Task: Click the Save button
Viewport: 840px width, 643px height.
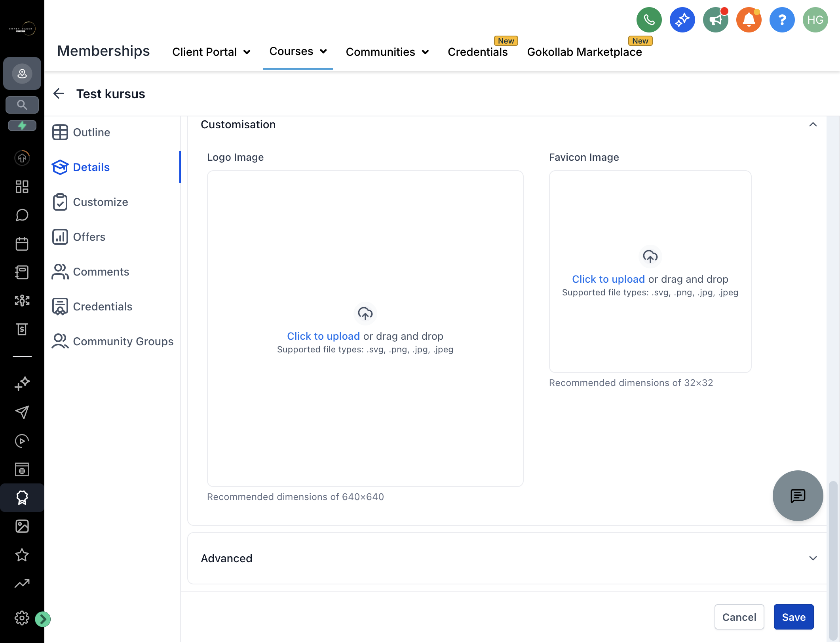Action: point(794,617)
